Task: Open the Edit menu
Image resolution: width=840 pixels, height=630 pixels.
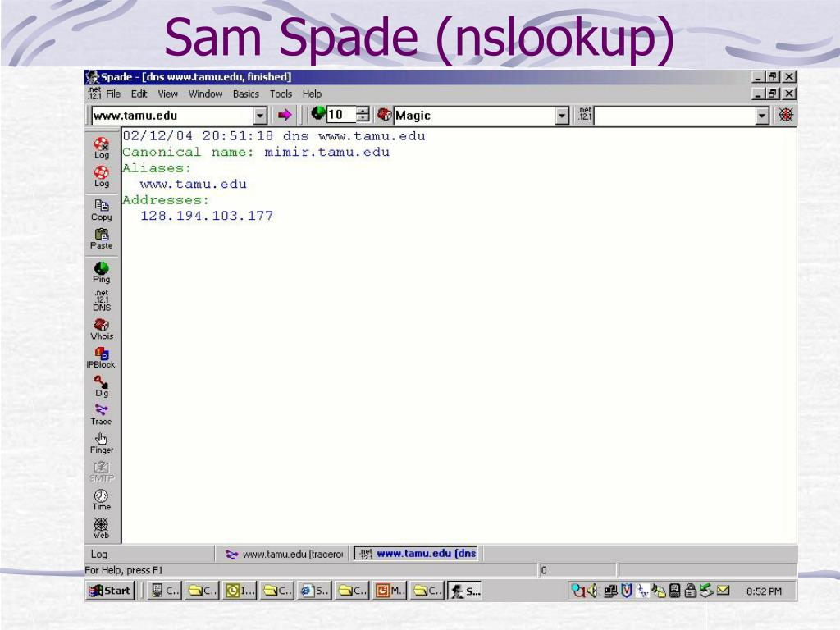Action: (x=139, y=94)
